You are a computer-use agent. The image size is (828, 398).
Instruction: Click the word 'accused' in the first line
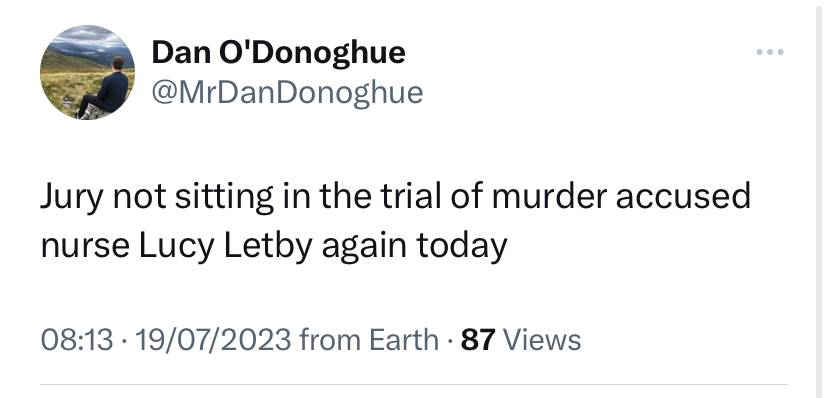pyautogui.click(x=683, y=195)
